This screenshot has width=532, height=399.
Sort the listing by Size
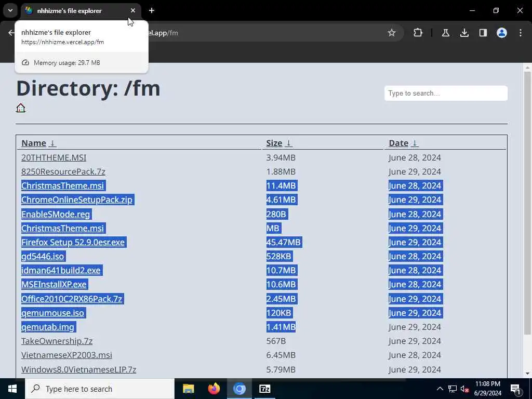278,143
